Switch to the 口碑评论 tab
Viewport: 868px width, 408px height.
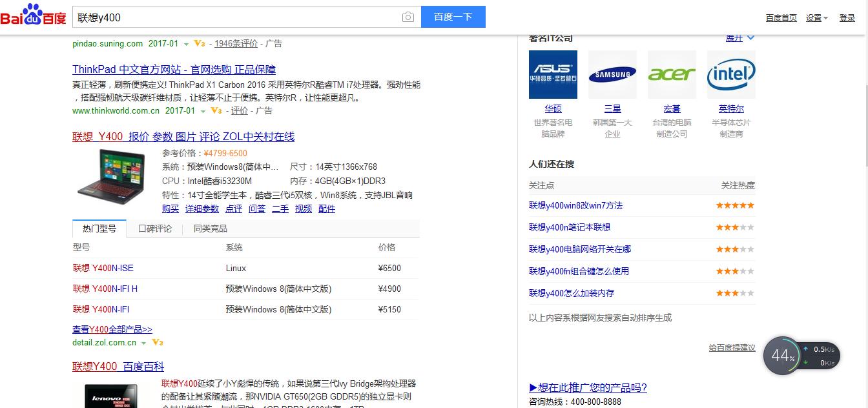click(x=155, y=229)
